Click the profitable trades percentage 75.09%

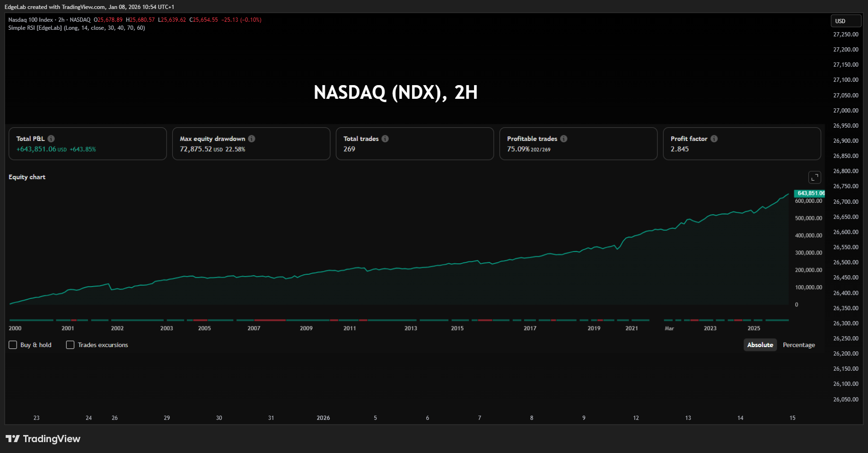518,149
